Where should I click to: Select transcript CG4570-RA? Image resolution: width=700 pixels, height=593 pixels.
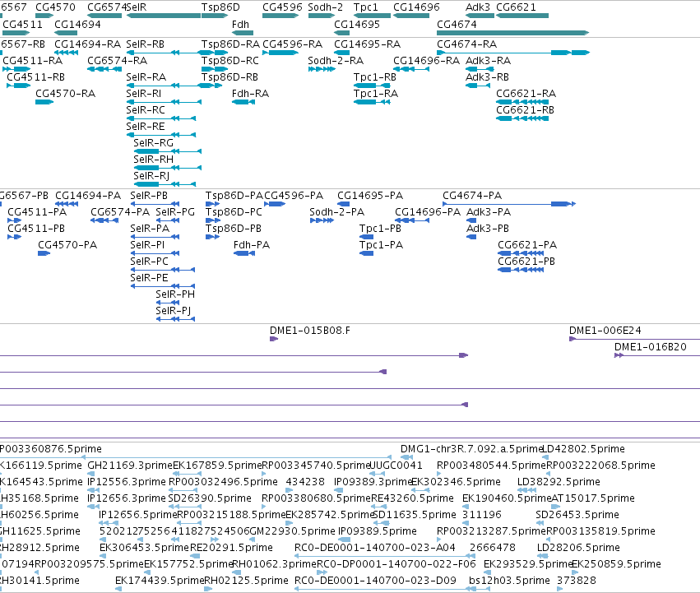[x=65, y=94]
